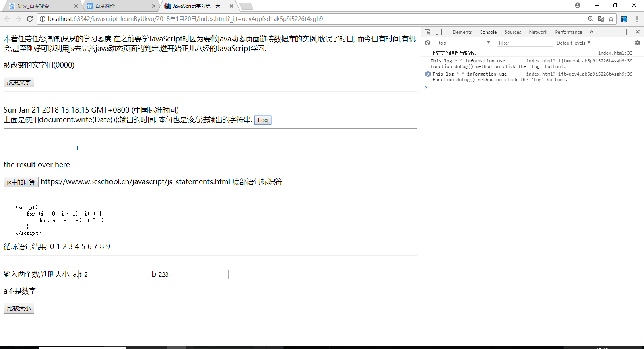The width and height of the screenshot is (644, 349).
Task: Open the source link of the repeated log entry
Action: click(x=579, y=74)
